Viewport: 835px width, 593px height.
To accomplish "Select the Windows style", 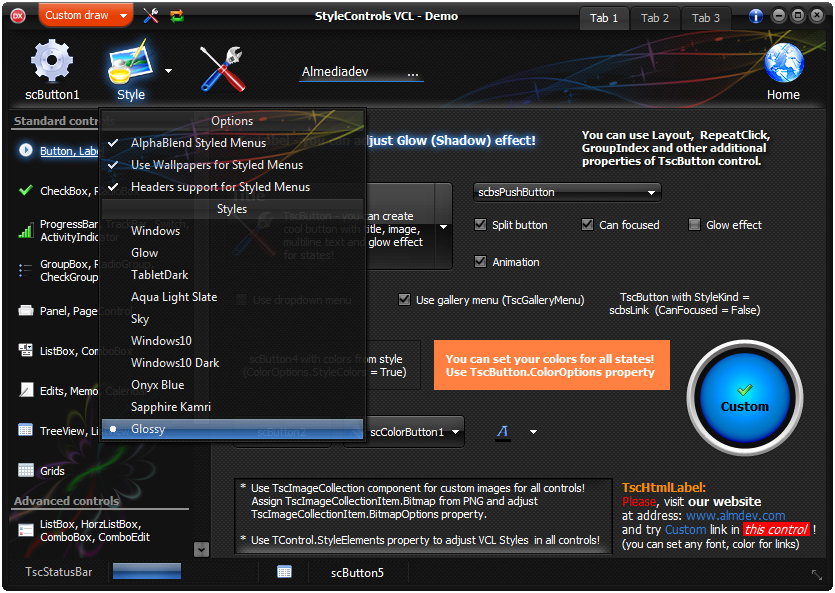I will [232, 231].
